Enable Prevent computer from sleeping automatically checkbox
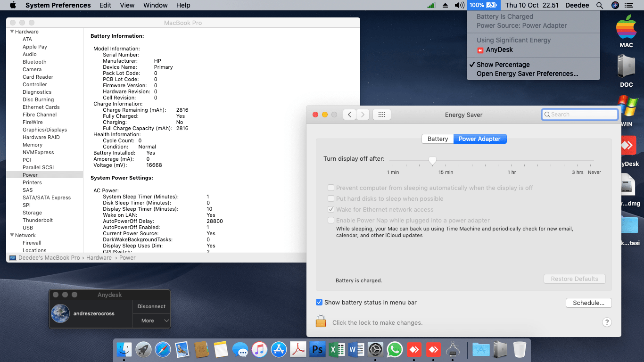Image resolution: width=644 pixels, height=362 pixels. click(x=331, y=188)
